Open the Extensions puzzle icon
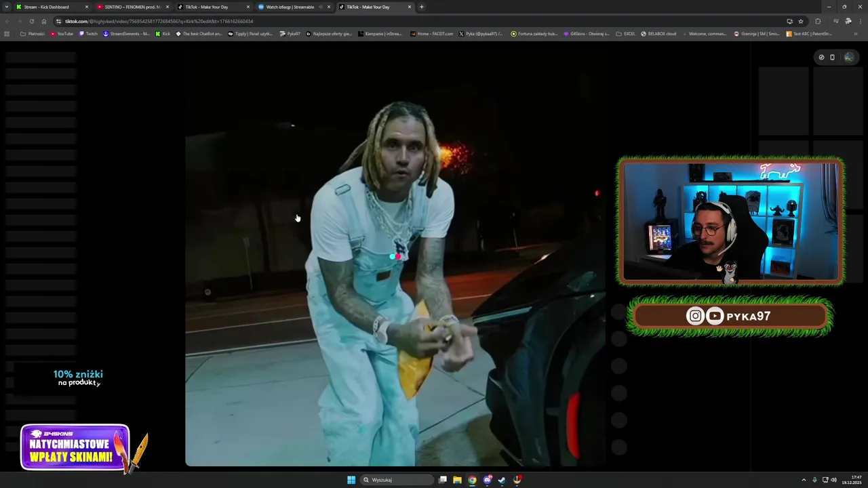This screenshot has height=488, width=868. [818, 21]
